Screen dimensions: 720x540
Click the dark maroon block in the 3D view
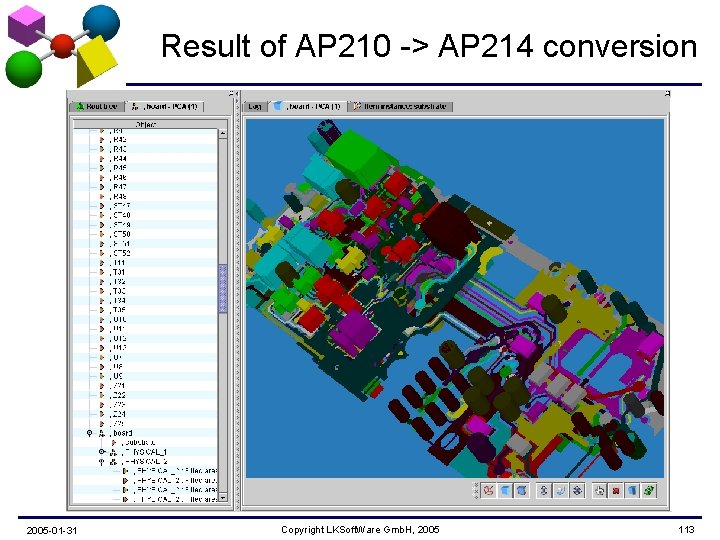[452, 228]
